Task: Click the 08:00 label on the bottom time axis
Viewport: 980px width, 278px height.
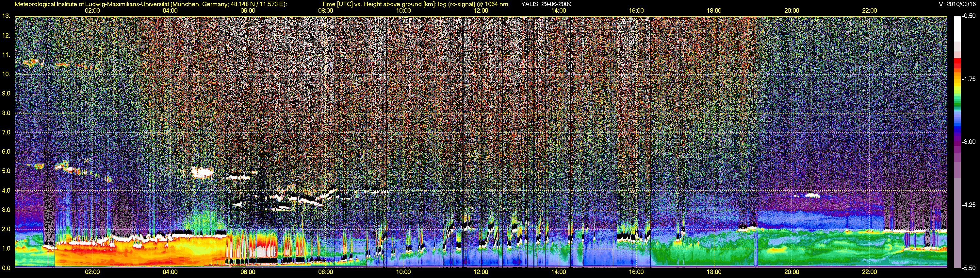Action: [x=326, y=272]
